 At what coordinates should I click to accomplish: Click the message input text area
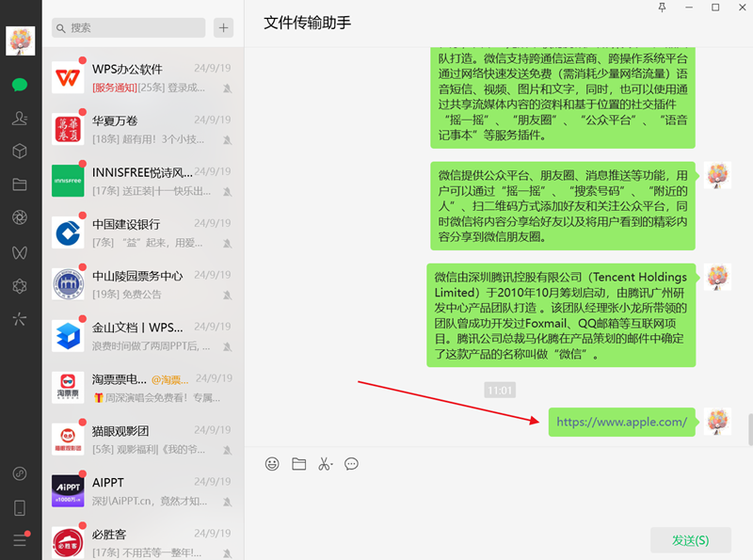pos(499,500)
